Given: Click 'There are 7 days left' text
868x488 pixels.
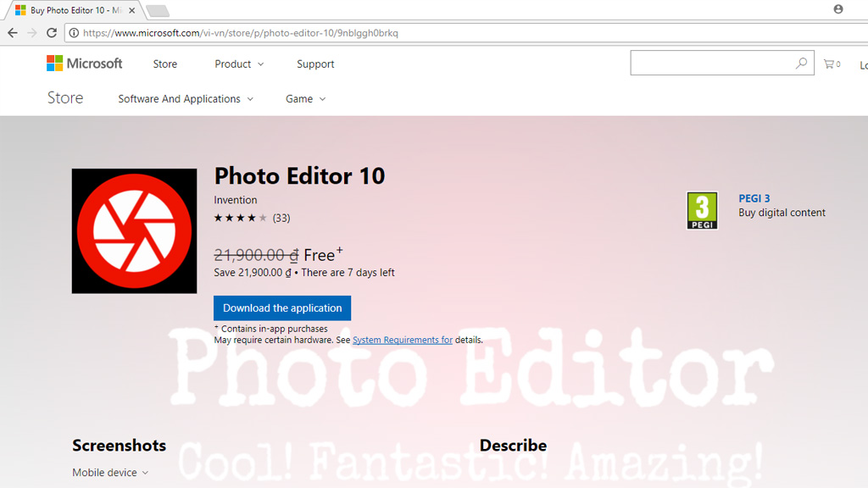Looking at the screenshot, I should pos(348,273).
